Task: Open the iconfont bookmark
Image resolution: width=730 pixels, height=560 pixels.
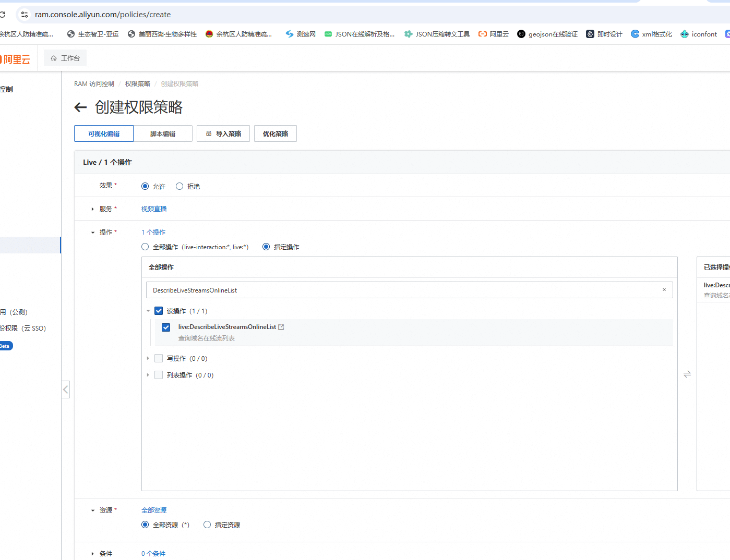Action: pos(699,34)
